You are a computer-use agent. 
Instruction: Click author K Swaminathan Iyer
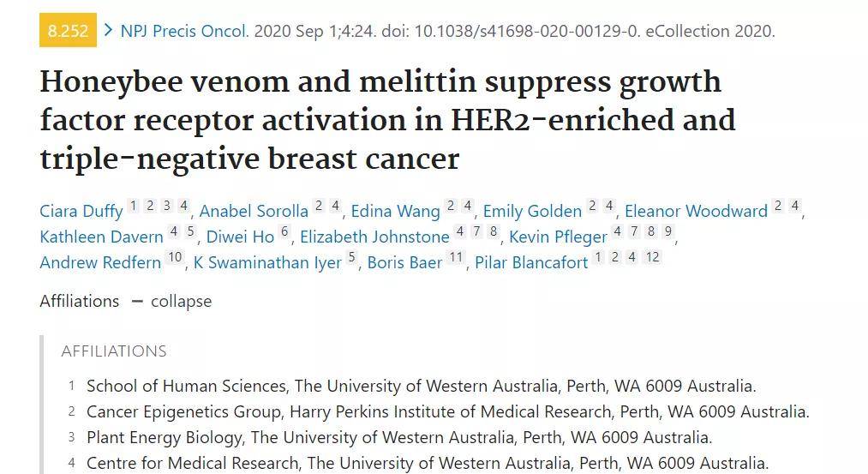tap(268, 262)
